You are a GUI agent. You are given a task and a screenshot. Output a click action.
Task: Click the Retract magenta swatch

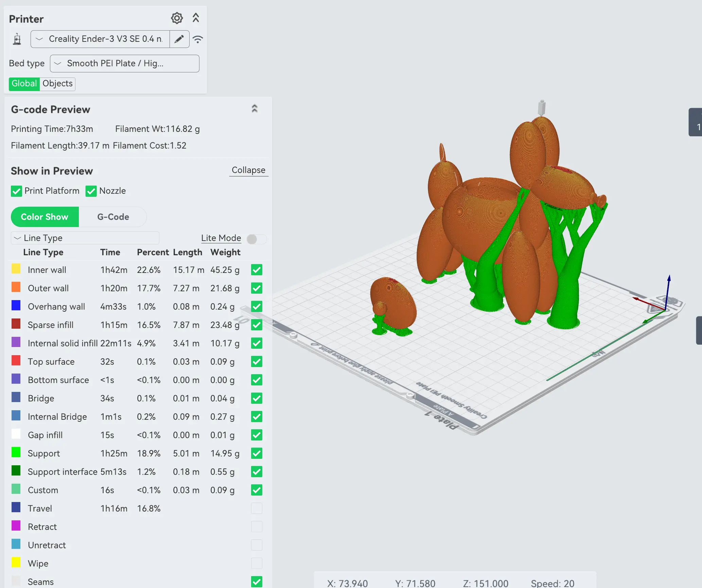coord(16,526)
